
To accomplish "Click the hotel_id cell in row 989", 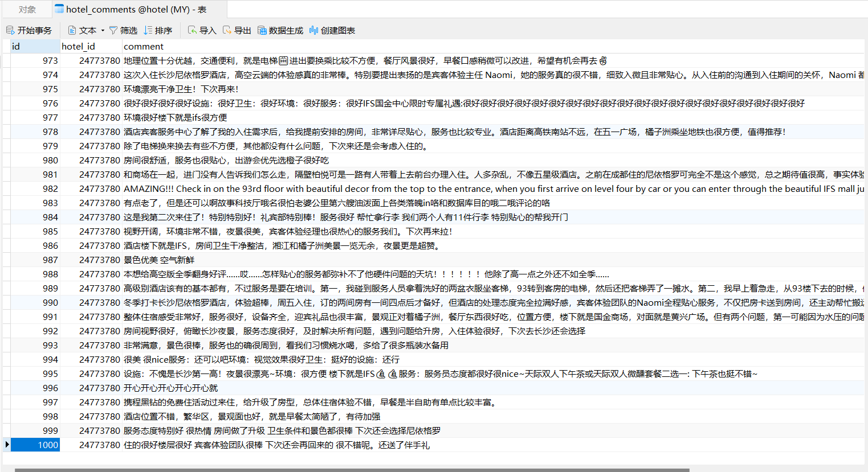I will point(91,288).
